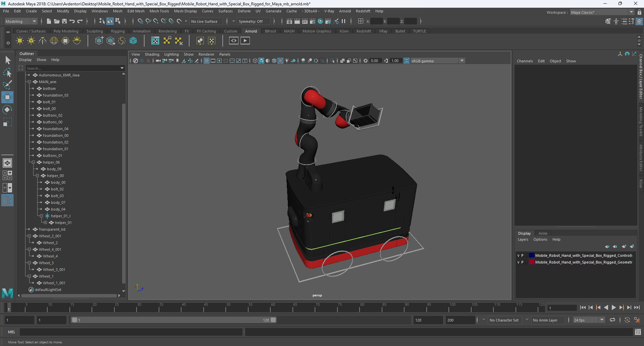Play the animation forwards
Screen dimensions: 644x346
click(x=613, y=307)
